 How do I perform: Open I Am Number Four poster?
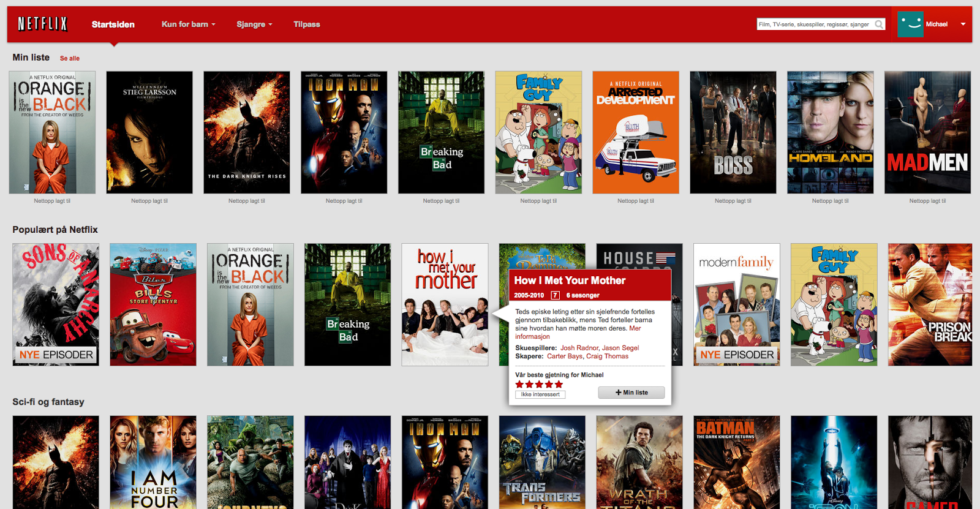point(153,462)
